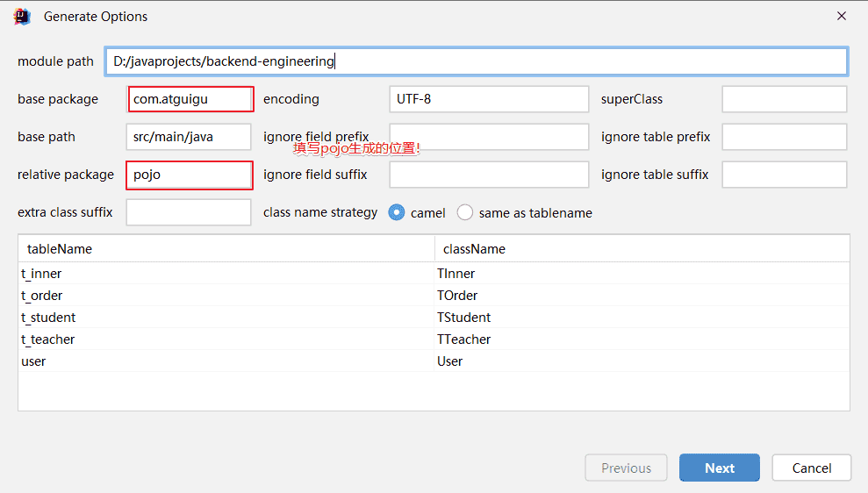Click the base path field
868x493 pixels.
[189, 137]
